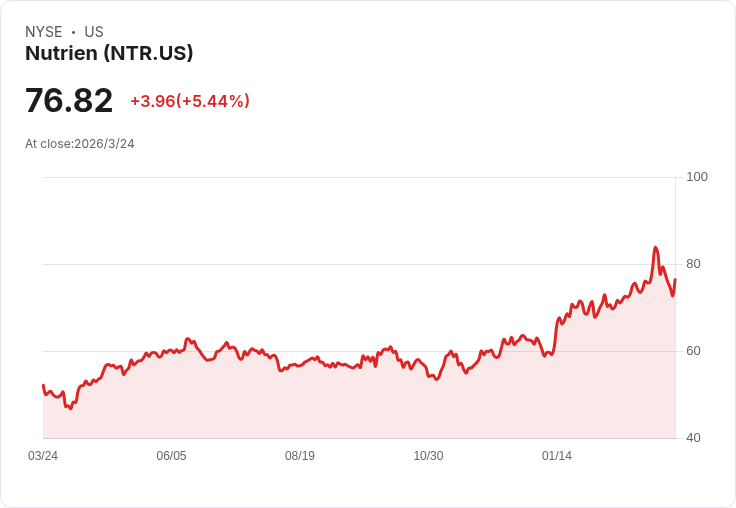Click the 40 y-axis label
The image size is (736, 508).
(693, 438)
